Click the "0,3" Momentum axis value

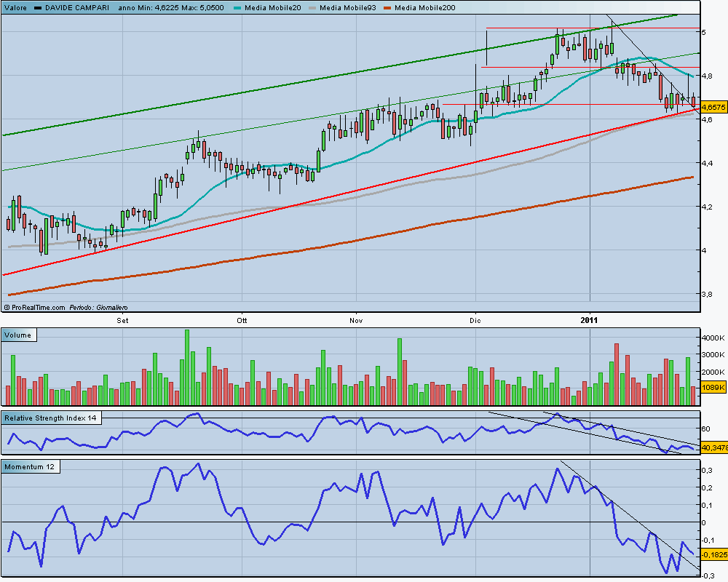tap(707, 470)
